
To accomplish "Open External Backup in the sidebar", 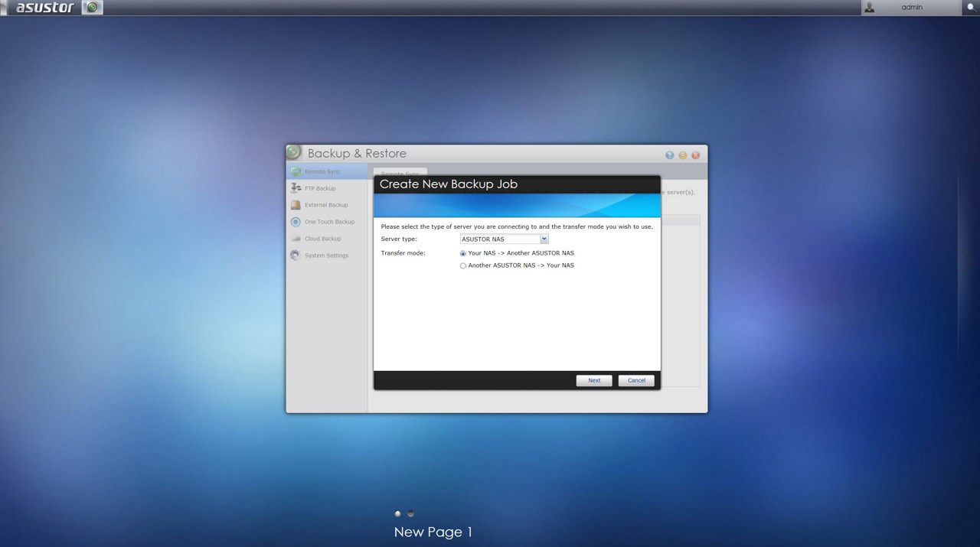I will [327, 205].
